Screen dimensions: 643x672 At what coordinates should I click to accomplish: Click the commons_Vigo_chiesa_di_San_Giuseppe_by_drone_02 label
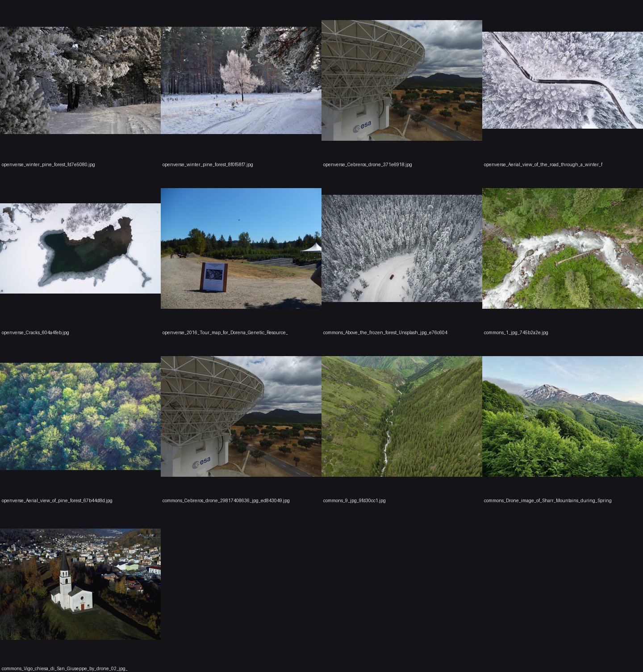tap(64, 669)
